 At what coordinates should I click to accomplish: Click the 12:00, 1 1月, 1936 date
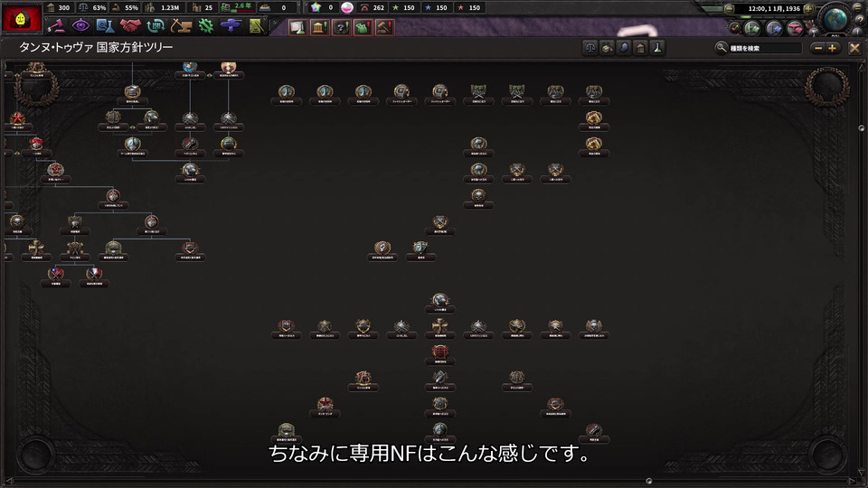pyautogui.click(x=773, y=9)
